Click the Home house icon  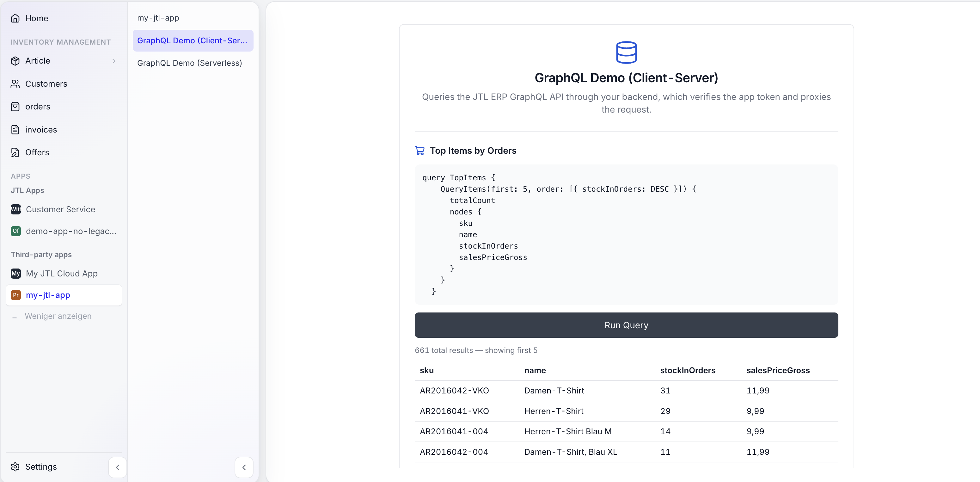pyautogui.click(x=15, y=18)
